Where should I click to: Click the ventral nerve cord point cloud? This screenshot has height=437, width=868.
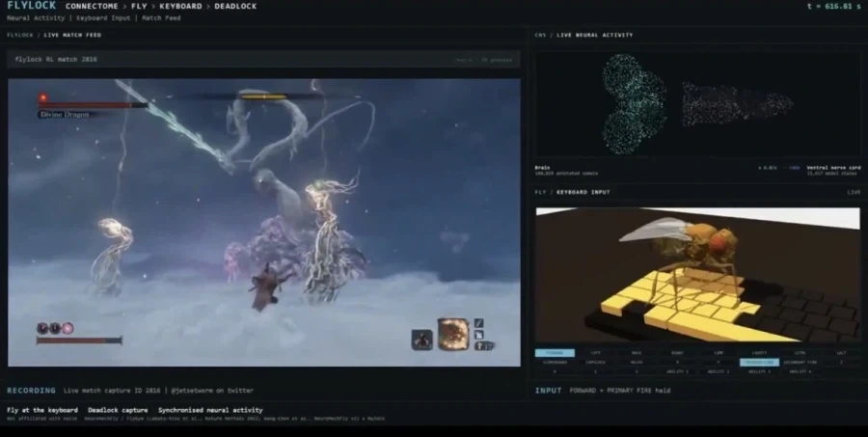point(737,104)
